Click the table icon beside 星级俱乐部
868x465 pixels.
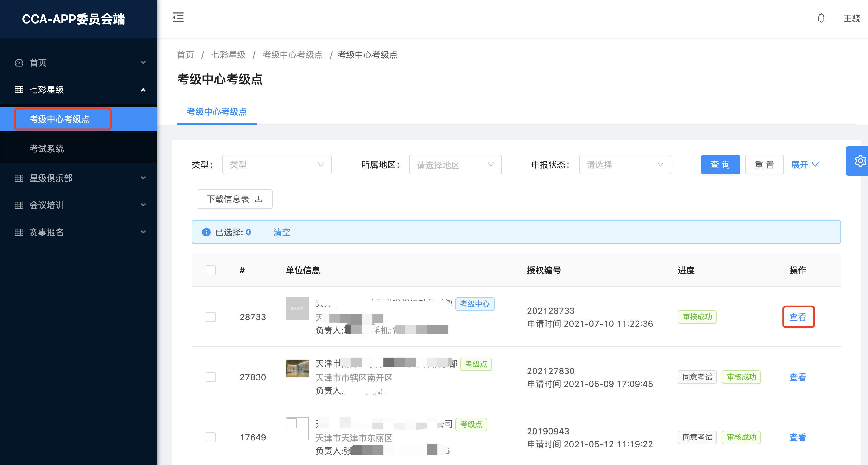19,178
